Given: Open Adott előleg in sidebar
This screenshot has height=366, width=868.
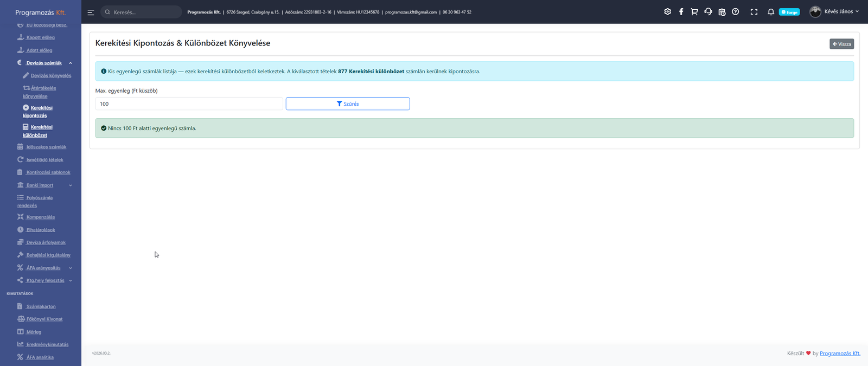Looking at the screenshot, I should click(x=40, y=50).
